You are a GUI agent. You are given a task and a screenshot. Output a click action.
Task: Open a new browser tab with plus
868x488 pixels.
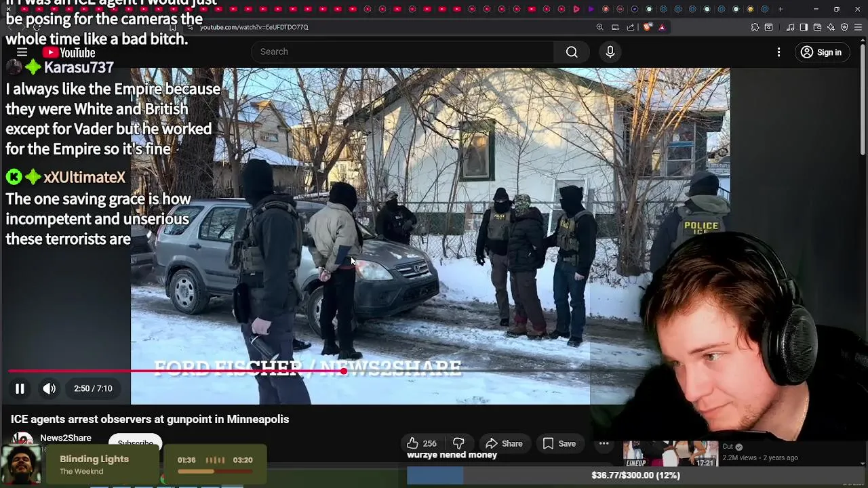point(781,9)
